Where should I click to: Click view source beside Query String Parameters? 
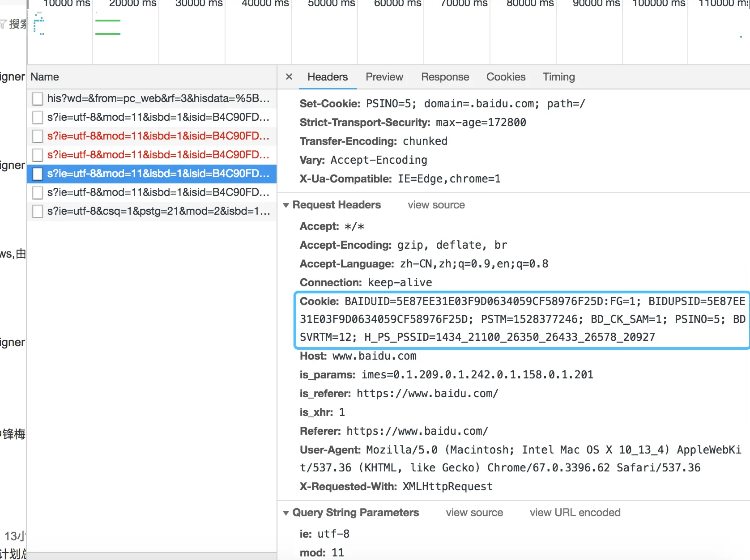coord(474,513)
